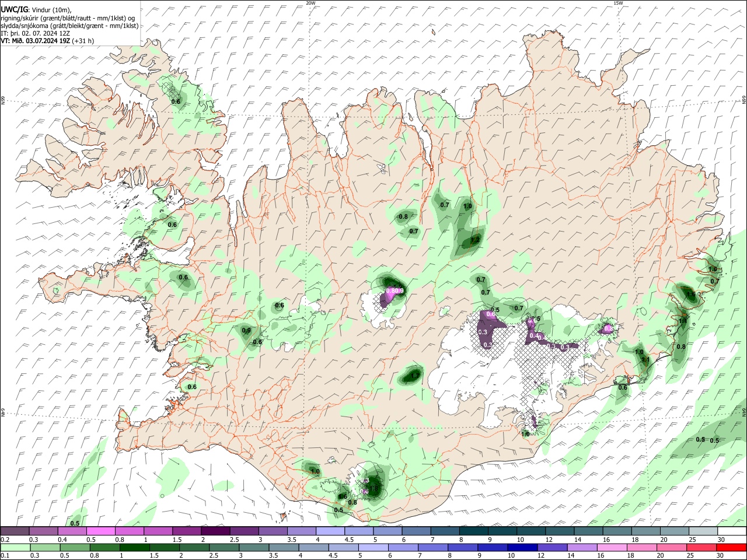Click the 'VT: Mið. 03.07.2024 19Z' valid time
This screenshot has height=560, width=747.
click(36, 41)
